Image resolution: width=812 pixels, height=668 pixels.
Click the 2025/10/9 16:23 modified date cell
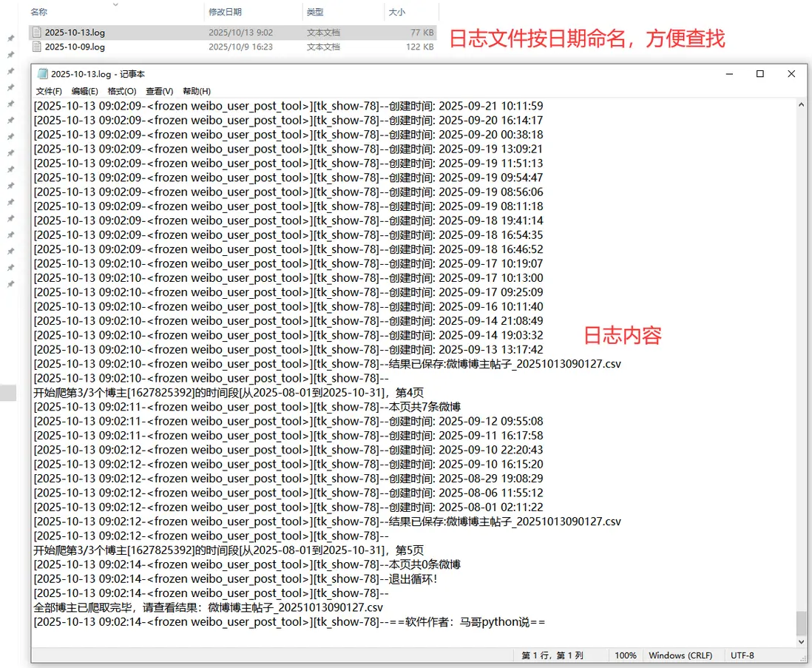click(x=241, y=47)
